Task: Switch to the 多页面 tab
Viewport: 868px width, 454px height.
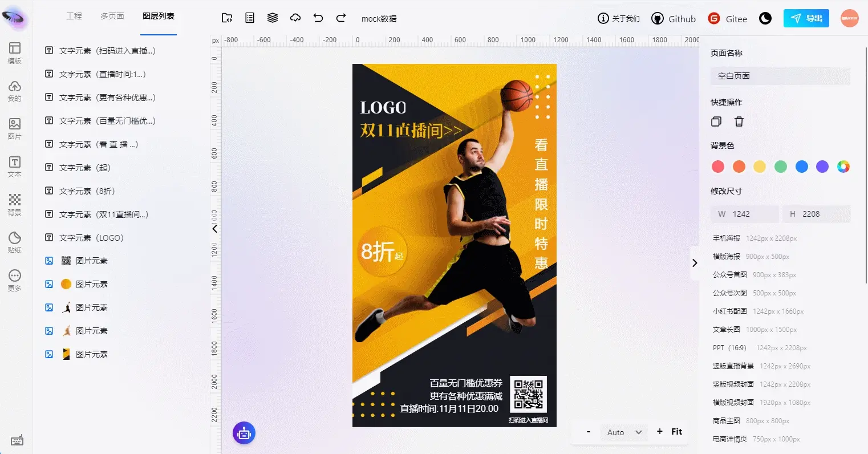Action: point(112,16)
